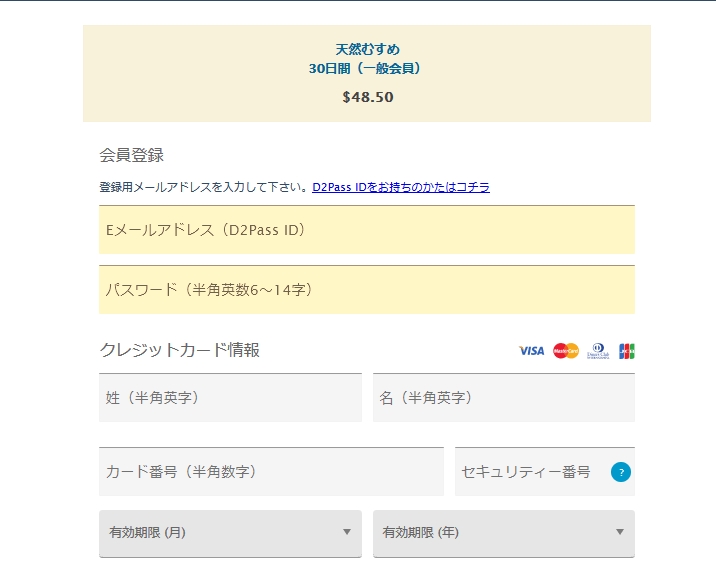Expand the 有効期限 (年) year dropdown
The width and height of the screenshot is (716, 578).
pyautogui.click(x=504, y=533)
